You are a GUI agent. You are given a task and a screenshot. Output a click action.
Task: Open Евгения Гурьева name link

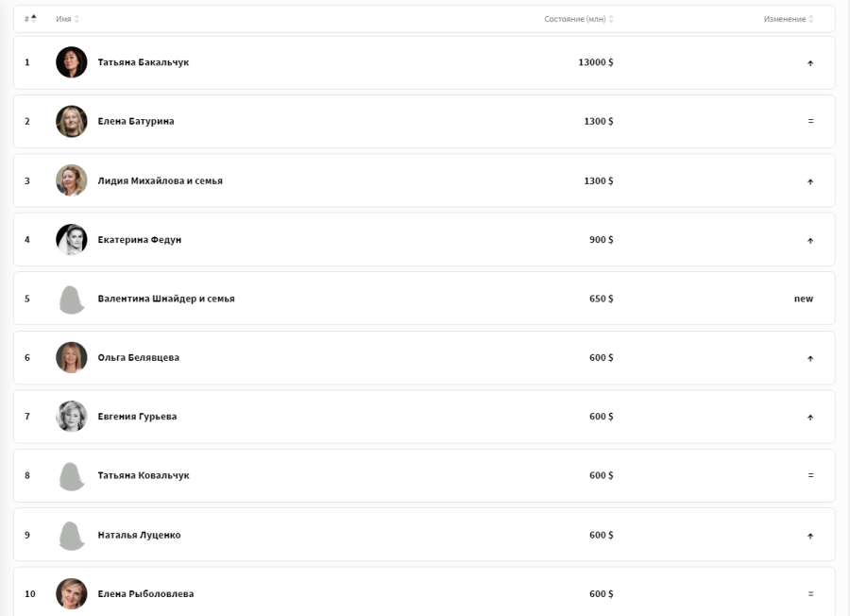pos(137,417)
